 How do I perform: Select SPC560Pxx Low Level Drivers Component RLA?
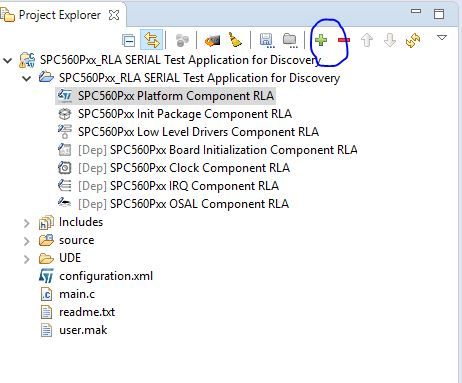pyautogui.click(x=198, y=132)
